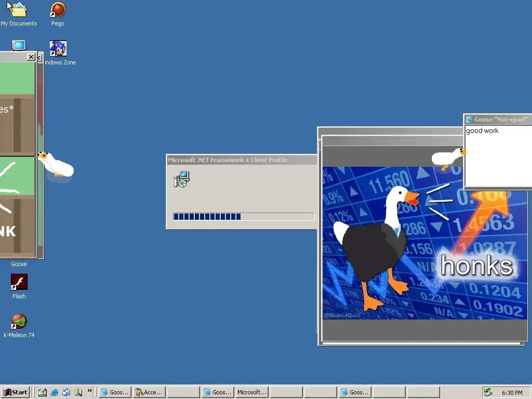This screenshot has height=399, width=532.
Task: Click the Goose "Not-epad" title bar icon
Action: pos(469,119)
